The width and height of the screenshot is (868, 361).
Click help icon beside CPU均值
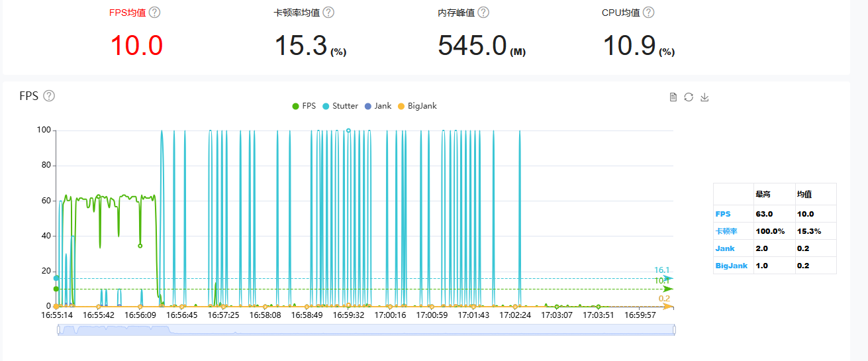[x=649, y=13]
